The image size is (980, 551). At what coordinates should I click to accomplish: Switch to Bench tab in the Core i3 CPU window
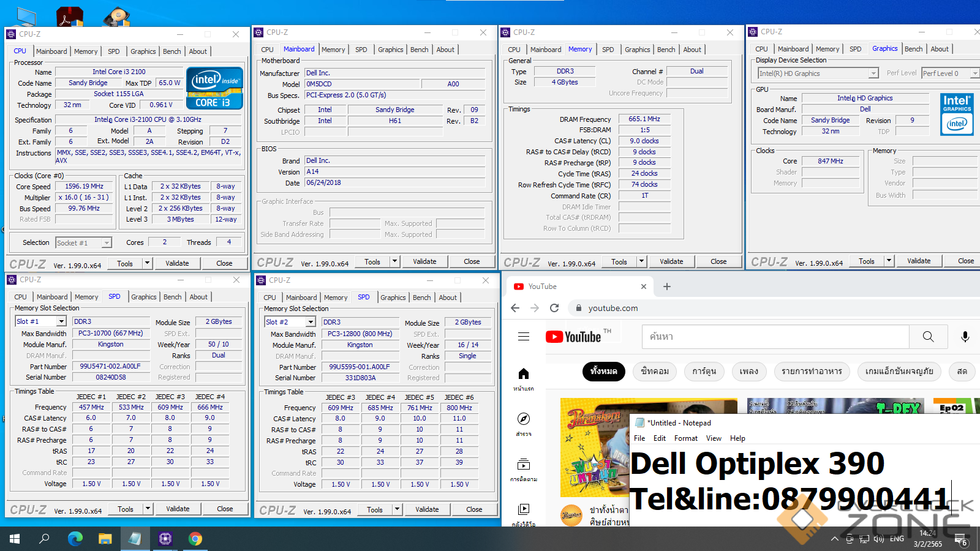point(171,51)
